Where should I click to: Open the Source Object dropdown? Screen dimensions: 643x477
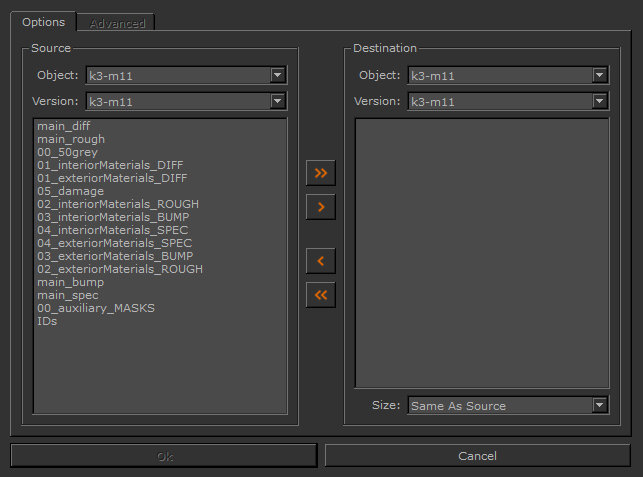(x=186, y=75)
